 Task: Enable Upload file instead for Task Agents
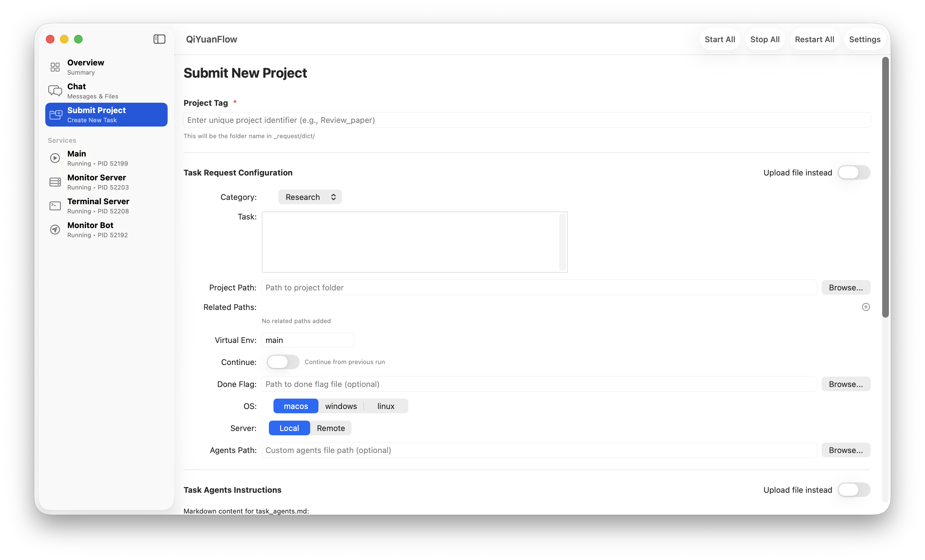coord(854,489)
